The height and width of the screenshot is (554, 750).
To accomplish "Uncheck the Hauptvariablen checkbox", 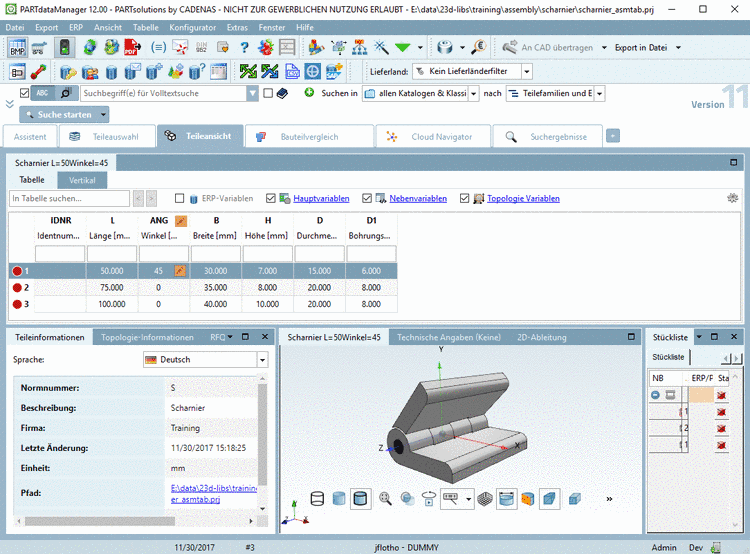I will (271, 198).
